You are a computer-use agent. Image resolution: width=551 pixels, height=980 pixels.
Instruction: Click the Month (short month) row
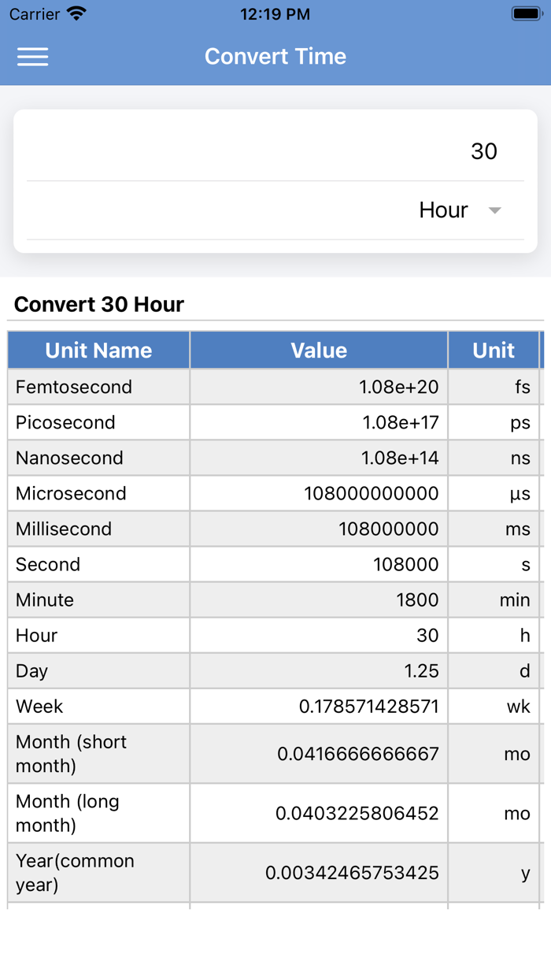275,753
